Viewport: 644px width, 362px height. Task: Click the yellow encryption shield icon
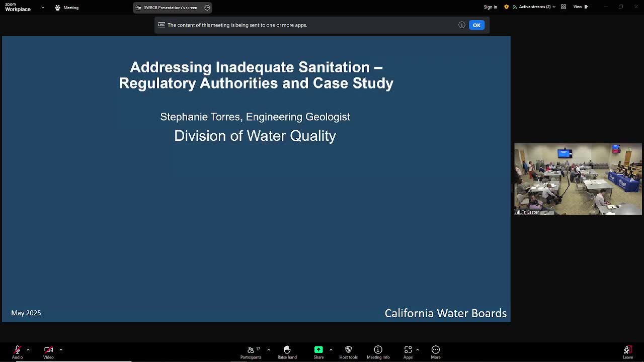[507, 7]
